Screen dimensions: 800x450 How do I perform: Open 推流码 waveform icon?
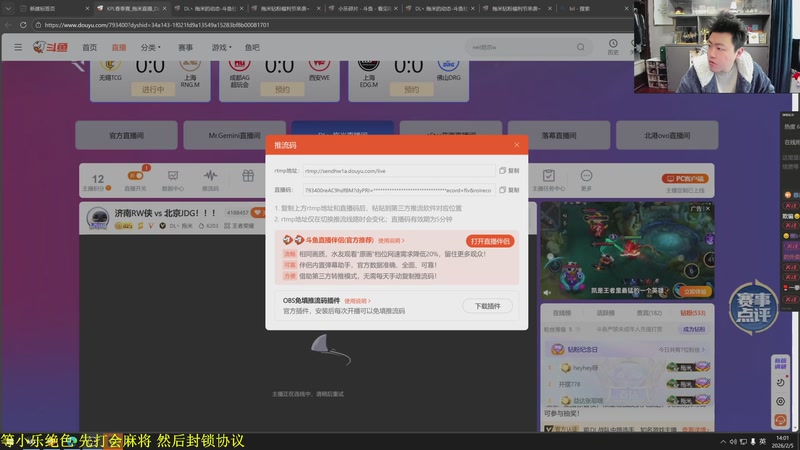pos(210,180)
